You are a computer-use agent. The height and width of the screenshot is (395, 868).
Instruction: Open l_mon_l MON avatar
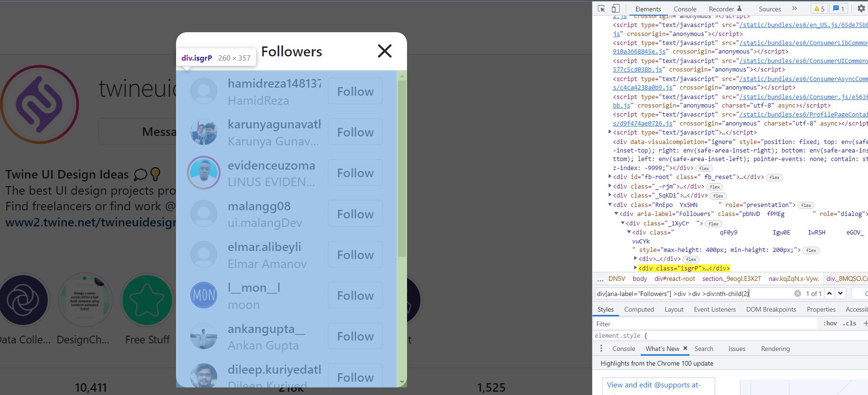tap(204, 295)
